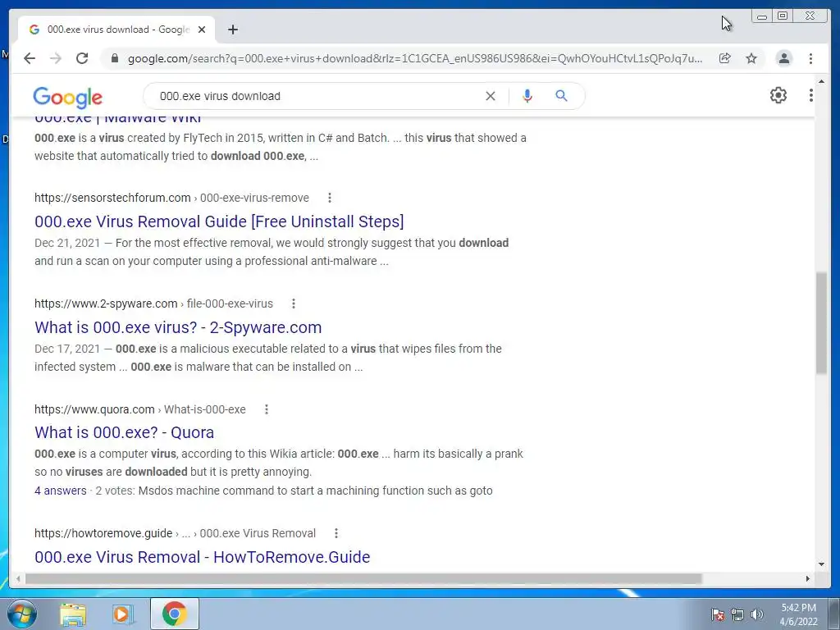Run search with the magnifier icon
The image size is (840, 630).
tap(561, 96)
